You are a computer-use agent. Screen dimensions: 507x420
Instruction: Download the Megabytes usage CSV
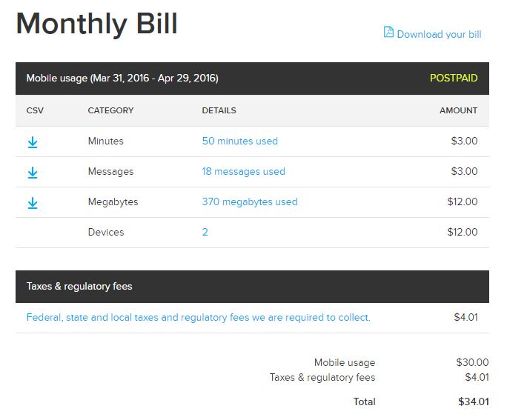pyautogui.click(x=33, y=202)
